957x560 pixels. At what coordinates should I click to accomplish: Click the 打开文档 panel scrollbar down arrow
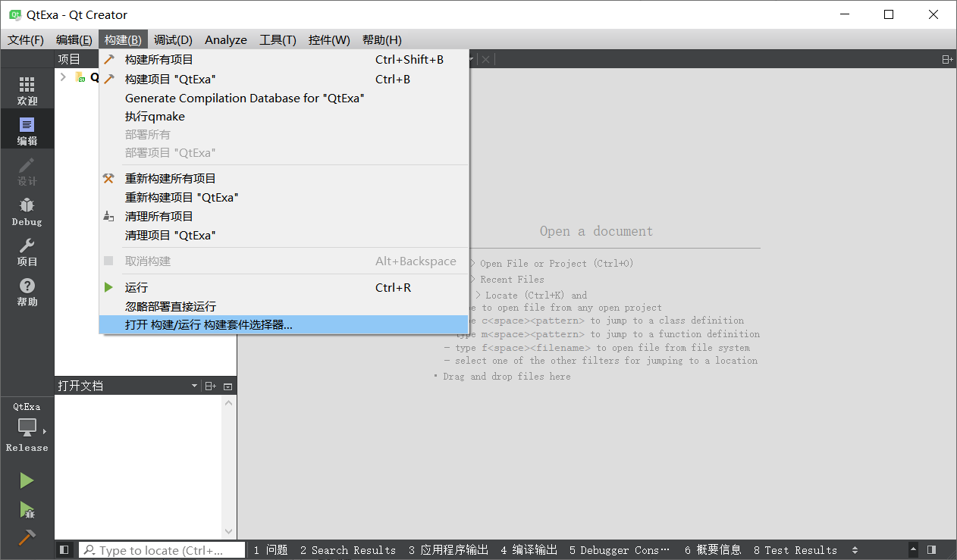click(x=229, y=533)
